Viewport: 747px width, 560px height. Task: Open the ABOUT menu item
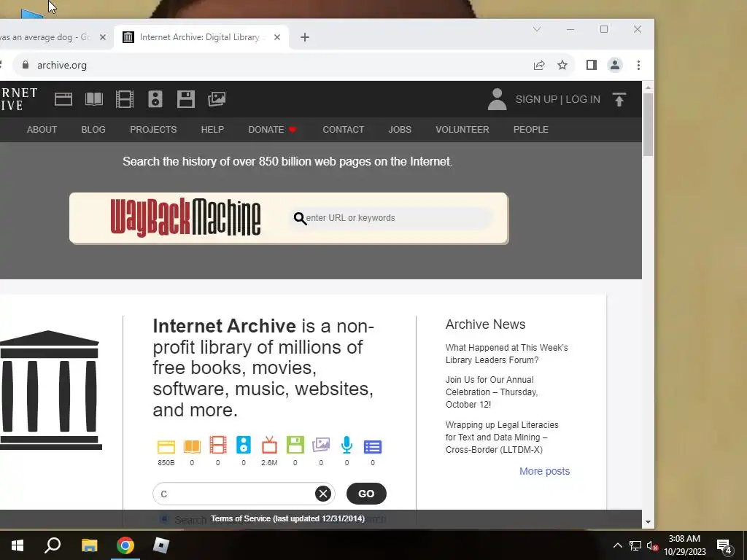pyautogui.click(x=42, y=130)
